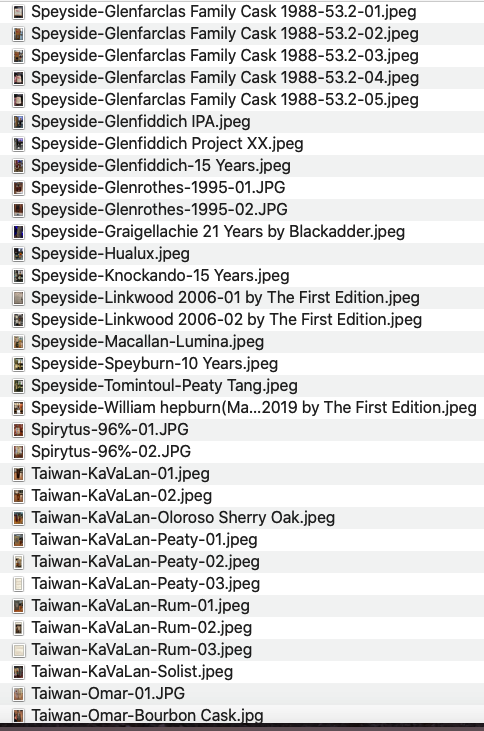Click the thumbnail icon of Speyside-Glenfiddich IPA.jpeg
This screenshot has width=484, height=731.
coord(18,122)
